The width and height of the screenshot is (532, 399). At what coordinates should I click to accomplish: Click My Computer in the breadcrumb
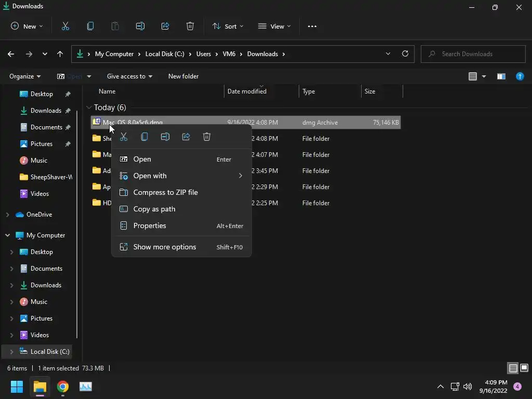coord(114,54)
